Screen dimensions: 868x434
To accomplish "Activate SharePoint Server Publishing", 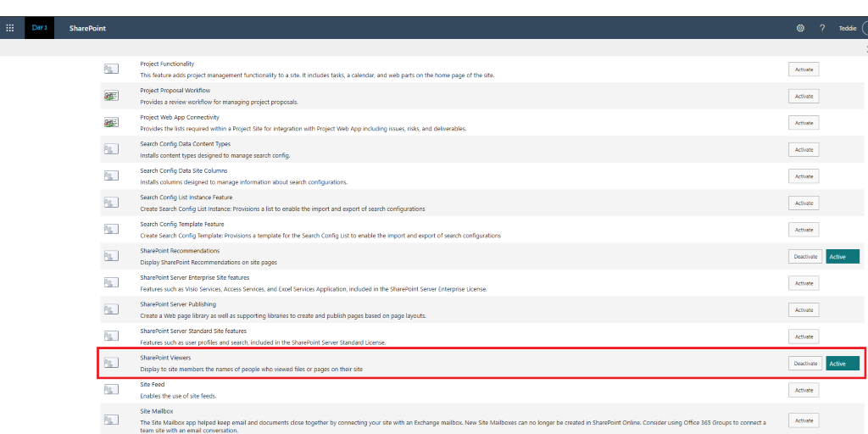I will [x=804, y=309].
